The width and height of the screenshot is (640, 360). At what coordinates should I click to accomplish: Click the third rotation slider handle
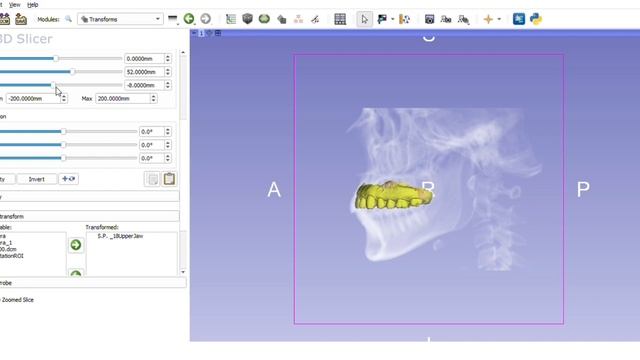pyautogui.click(x=63, y=158)
